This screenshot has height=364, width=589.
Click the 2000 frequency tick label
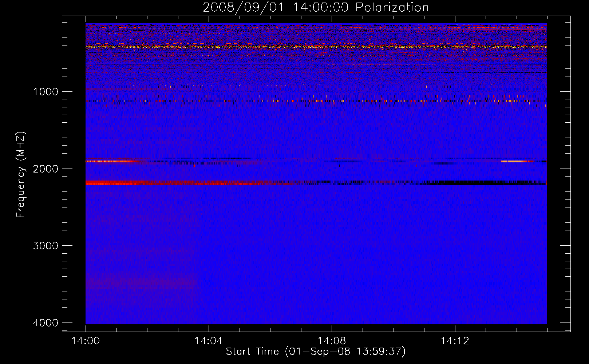[x=46, y=169]
